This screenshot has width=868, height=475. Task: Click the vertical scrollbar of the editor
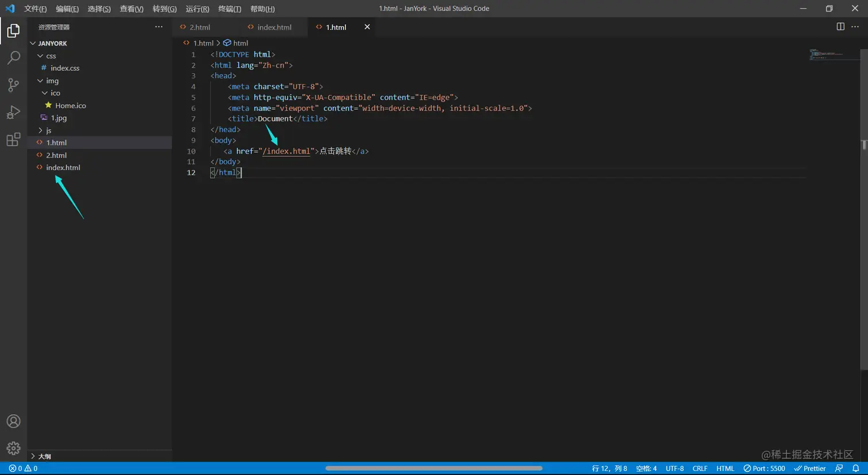(864, 210)
